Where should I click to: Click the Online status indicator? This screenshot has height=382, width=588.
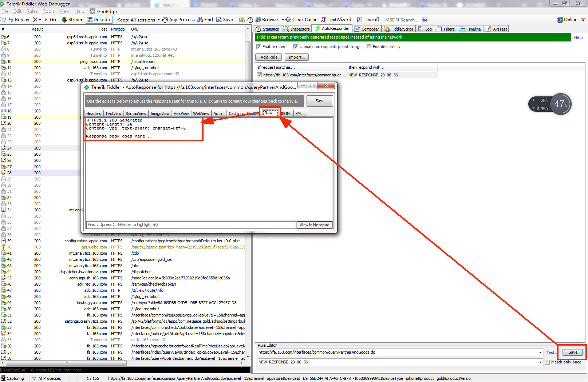pyautogui.click(x=567, y=20)
